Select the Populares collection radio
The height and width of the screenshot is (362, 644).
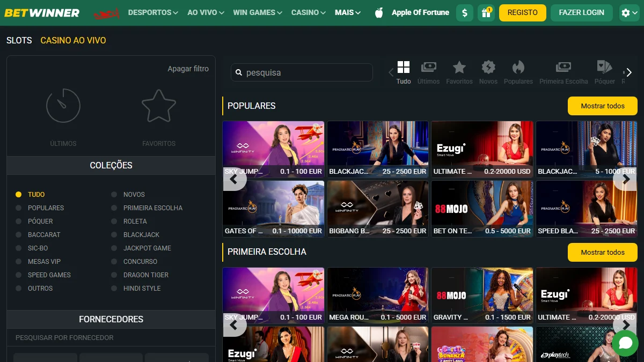tap(19, 208)
